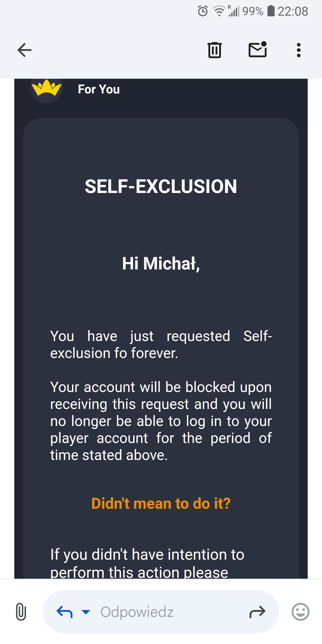The image size is (322, 644).
Task: Expand the reply type dropdown arrow
Action: (x=86, y=612)
